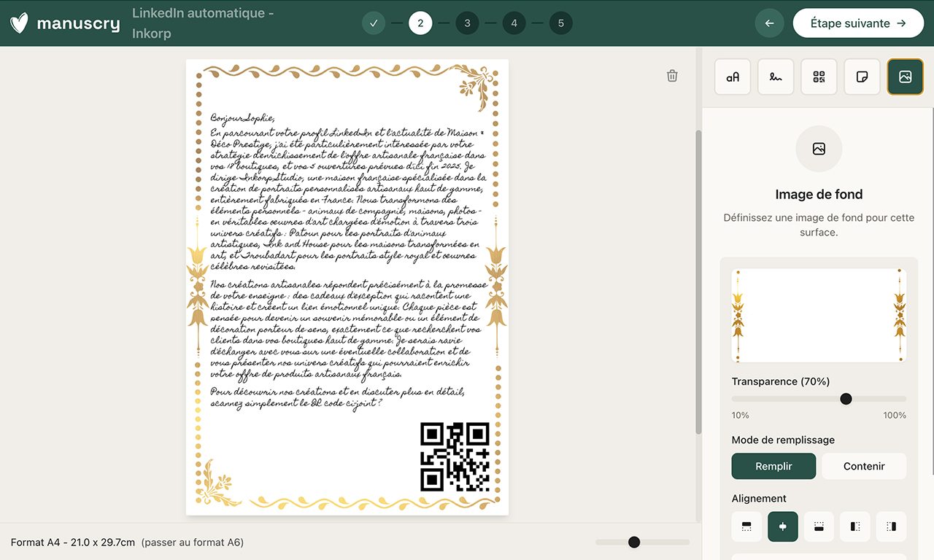Screen dimensions: 934x560
Task: Align the background image to left
Action: click(855, 526)
